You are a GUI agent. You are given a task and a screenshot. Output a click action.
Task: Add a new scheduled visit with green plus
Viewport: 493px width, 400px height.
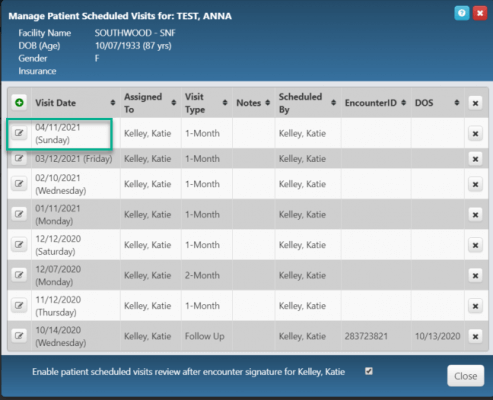point(19,103)
